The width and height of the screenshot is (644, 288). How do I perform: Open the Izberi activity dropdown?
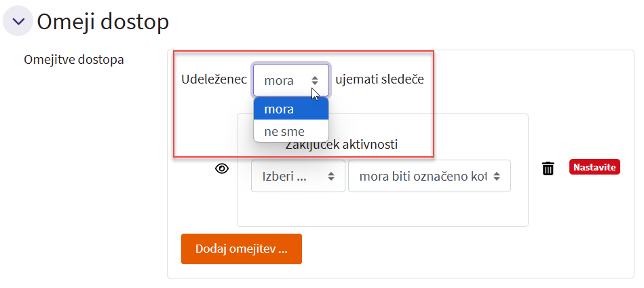[x=297, y=176]
